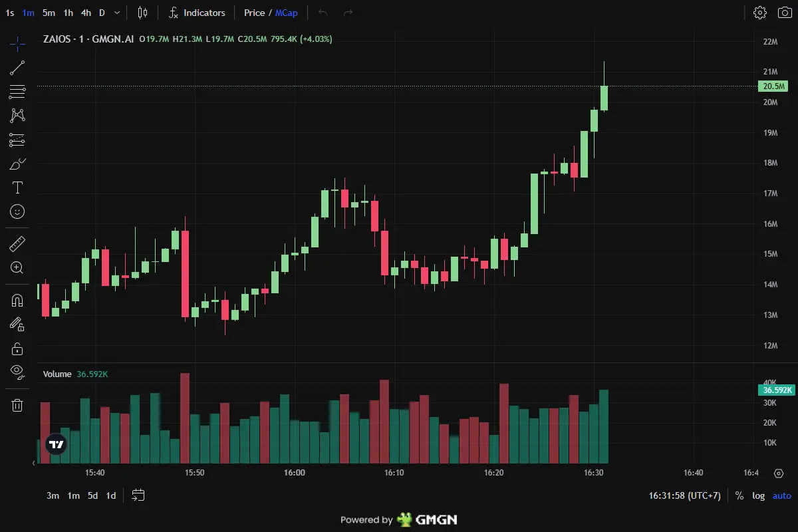Toggle magnet mode snapping
Viewport: 798px width, 532px height.
point(17,301)
